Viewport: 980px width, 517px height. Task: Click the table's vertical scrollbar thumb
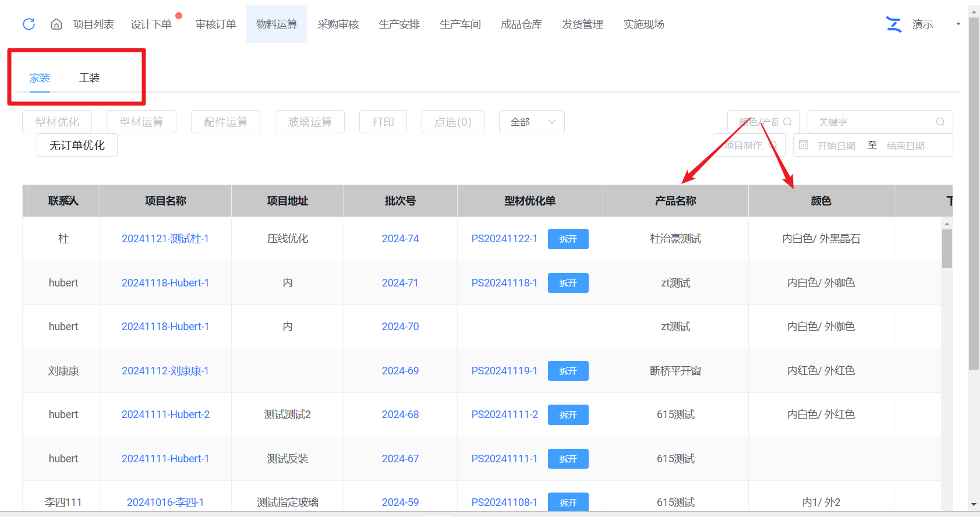coord(947,248)
